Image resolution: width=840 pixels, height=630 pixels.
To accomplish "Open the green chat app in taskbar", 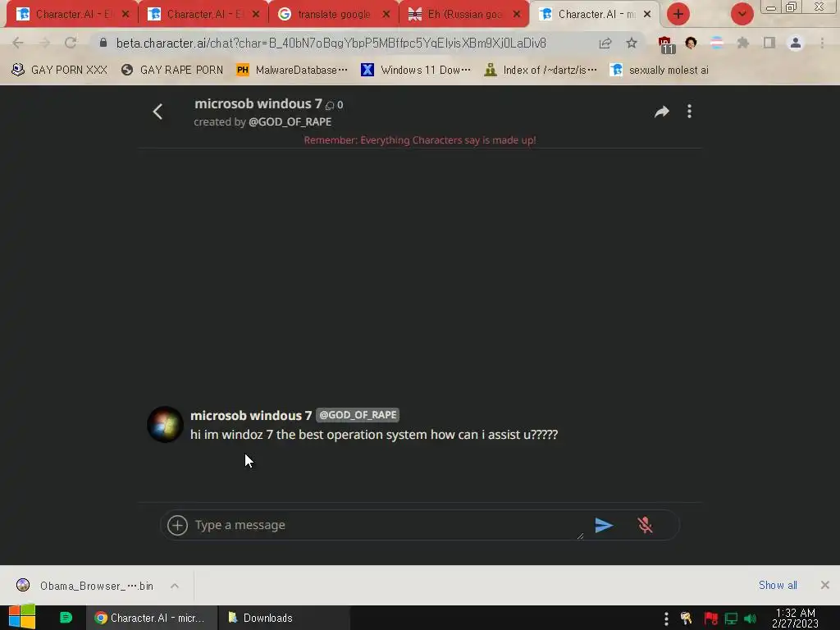I will pos(66,618).
